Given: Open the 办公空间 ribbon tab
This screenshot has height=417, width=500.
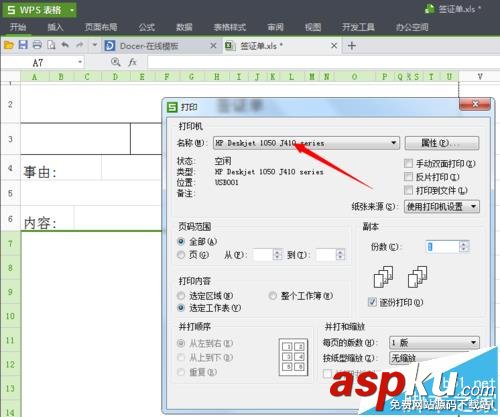Looking at the screenshot, I should [412, 27].
